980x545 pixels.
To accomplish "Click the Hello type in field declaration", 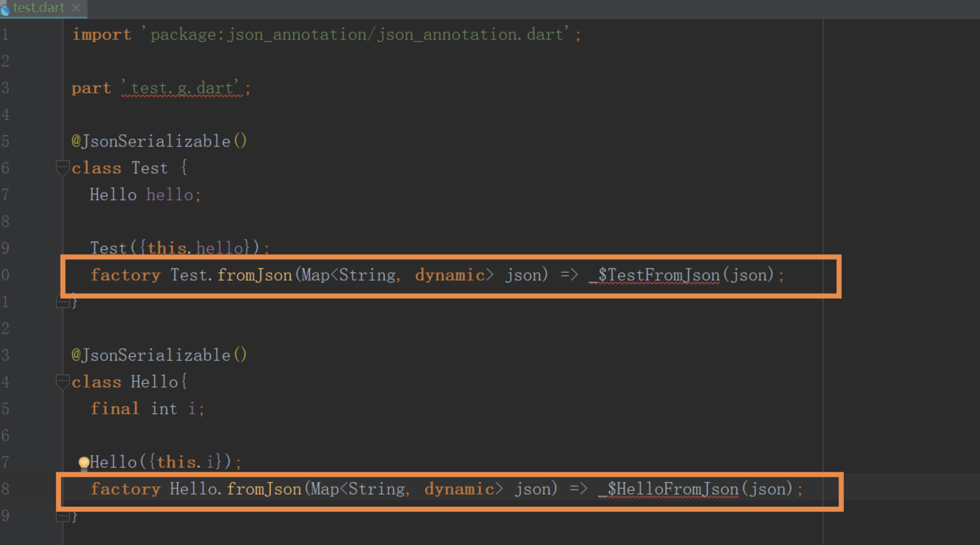I will click(x=113, y=195).
